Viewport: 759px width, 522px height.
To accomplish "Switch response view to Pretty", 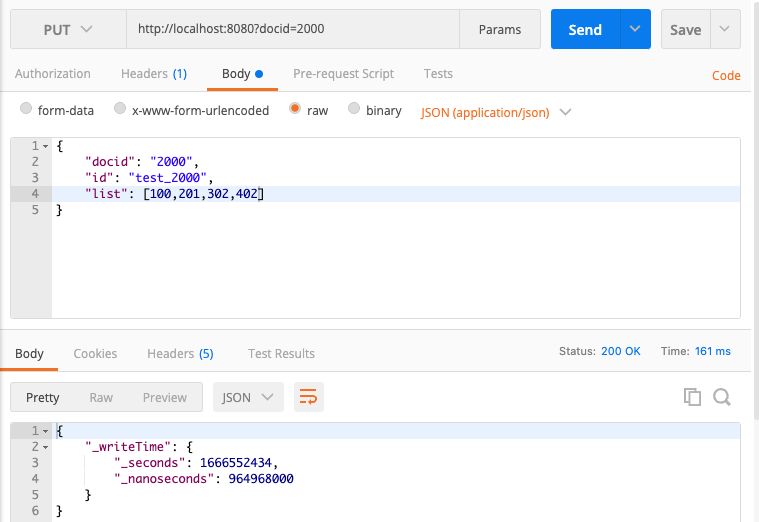I will tap(43, 397).
